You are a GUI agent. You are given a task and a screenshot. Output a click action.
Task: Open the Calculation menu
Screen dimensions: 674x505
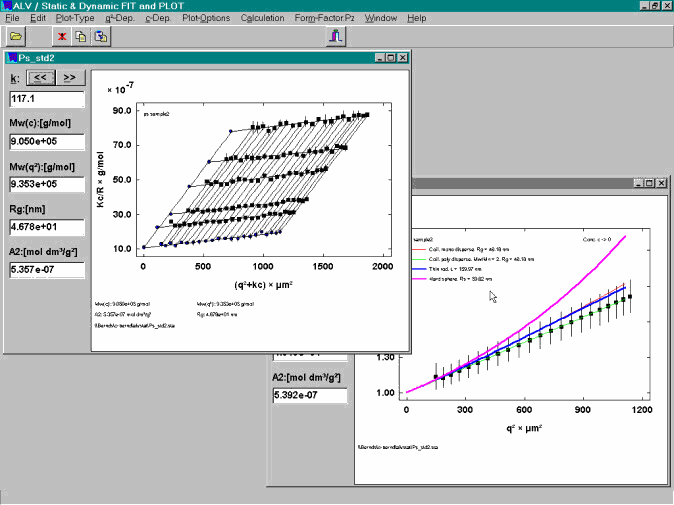coord(262,18)
